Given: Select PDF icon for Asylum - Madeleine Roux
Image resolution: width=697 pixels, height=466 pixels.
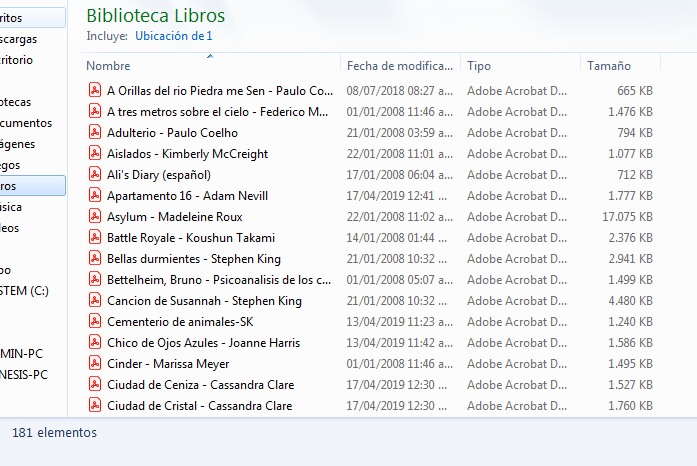Looking at the screenshot, I should (95, 216).
